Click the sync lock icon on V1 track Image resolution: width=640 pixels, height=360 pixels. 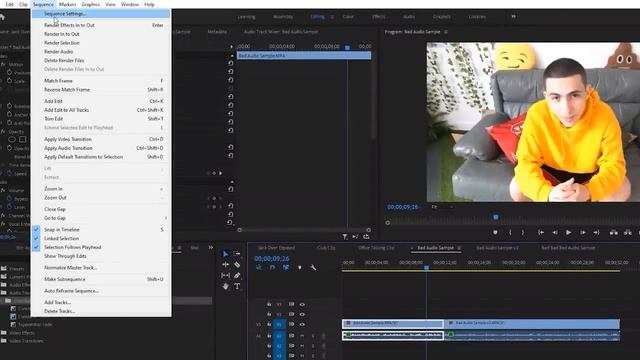pos(291,324)
